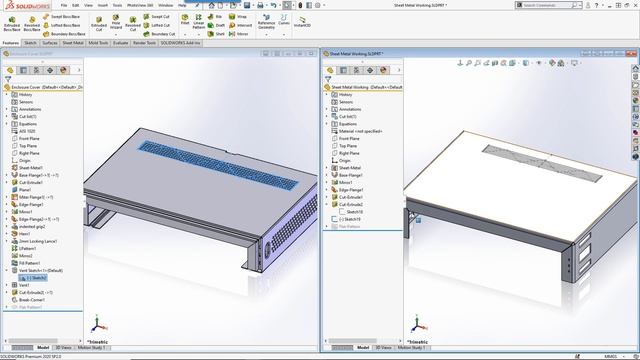Click the filter icon in Enclosure Cover tree
The height and width of the screenshot is (360, 640).
tap(8, 79)
